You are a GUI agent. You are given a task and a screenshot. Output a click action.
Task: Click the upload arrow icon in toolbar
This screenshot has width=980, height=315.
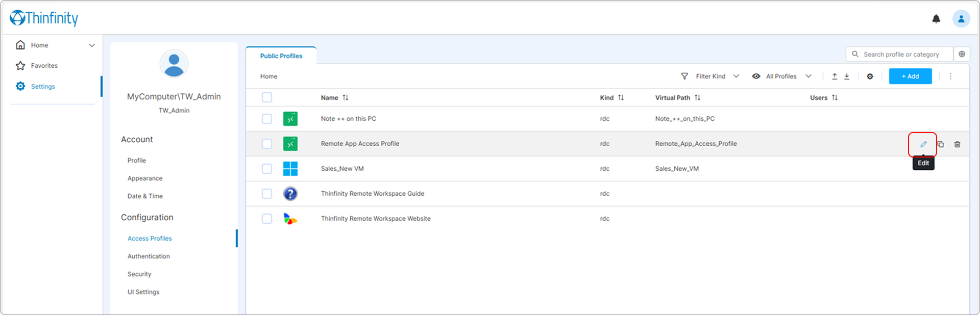click(835, 76)
